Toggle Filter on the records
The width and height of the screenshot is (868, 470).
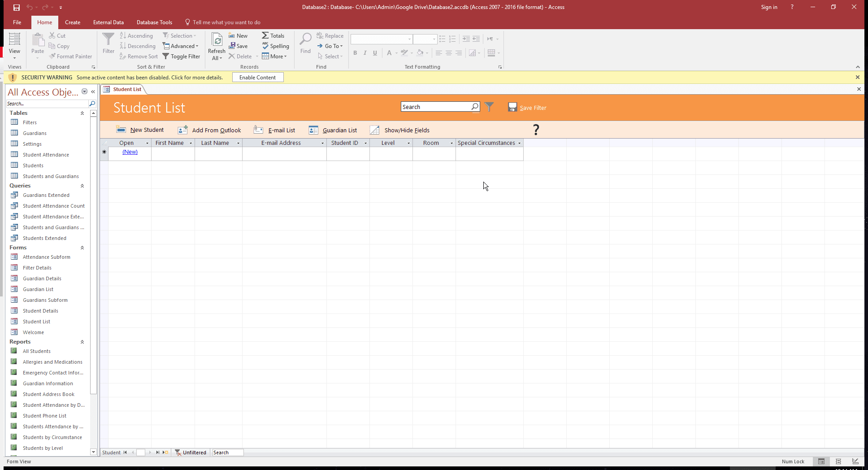click(182, 56)
